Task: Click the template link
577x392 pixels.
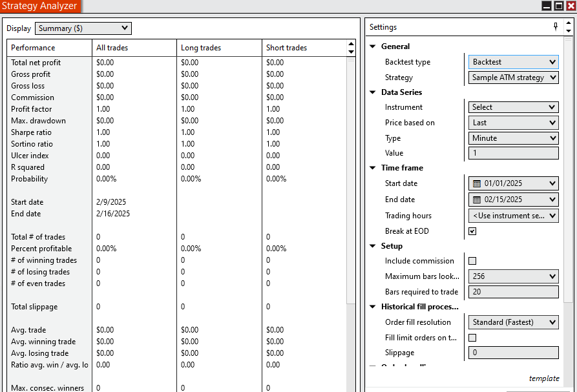Action: [543, 378]
